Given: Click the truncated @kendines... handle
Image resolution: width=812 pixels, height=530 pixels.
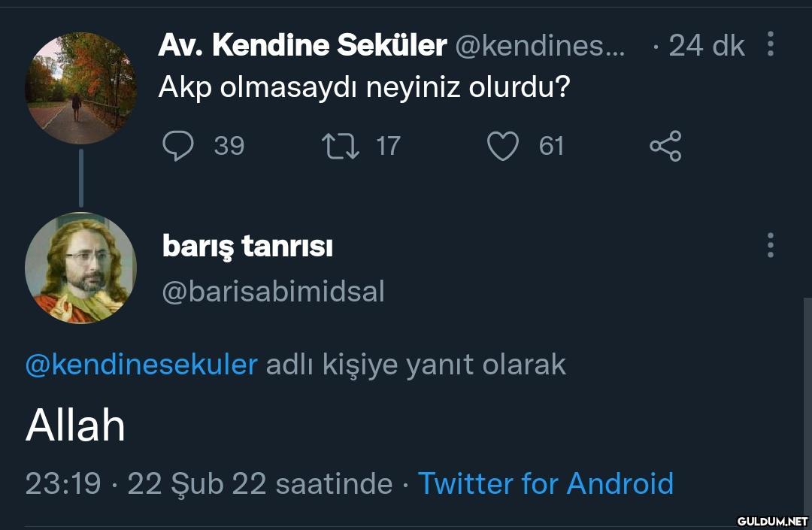Looking at the screenshot, I should [540, 47].
